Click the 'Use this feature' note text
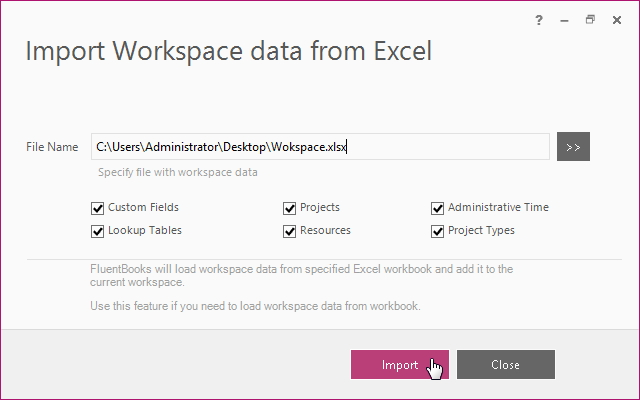 click(255, 306)
